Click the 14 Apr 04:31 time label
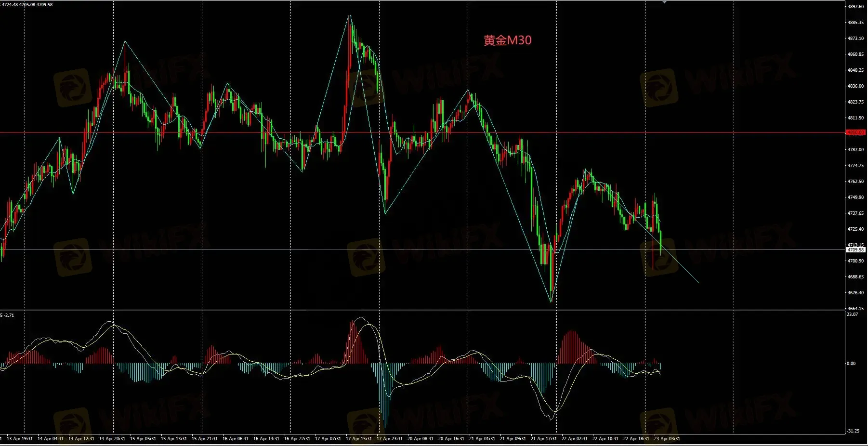Screen dimensions: 868x446 coord(51,439)
